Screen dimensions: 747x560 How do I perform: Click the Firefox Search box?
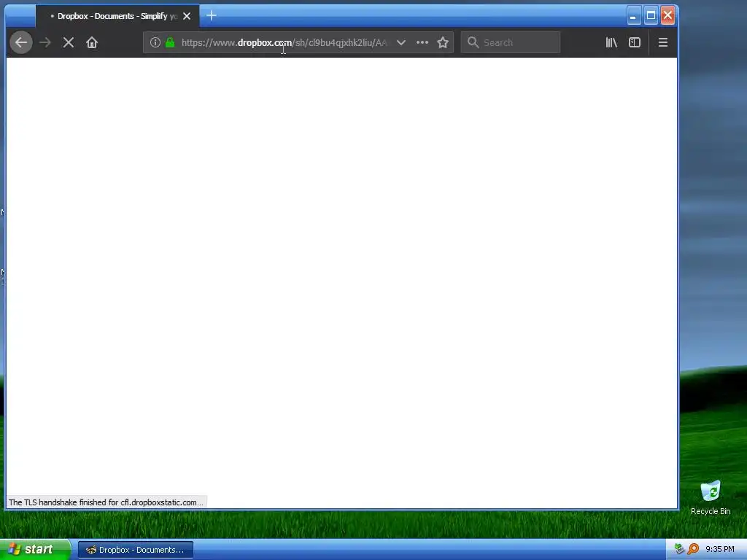511,42
